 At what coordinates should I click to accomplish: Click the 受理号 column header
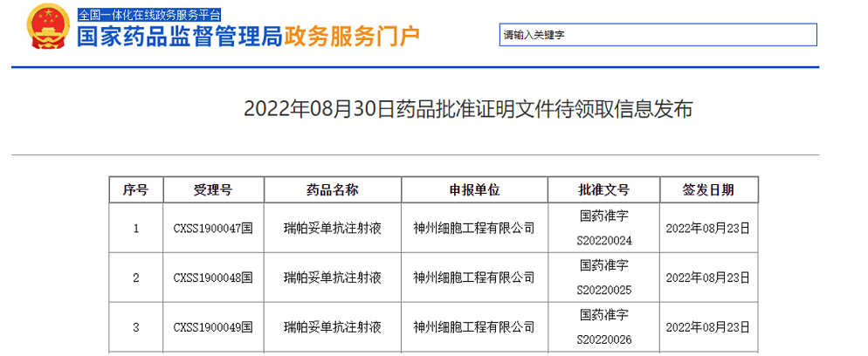pyautogui.click(x=213, y=190)
